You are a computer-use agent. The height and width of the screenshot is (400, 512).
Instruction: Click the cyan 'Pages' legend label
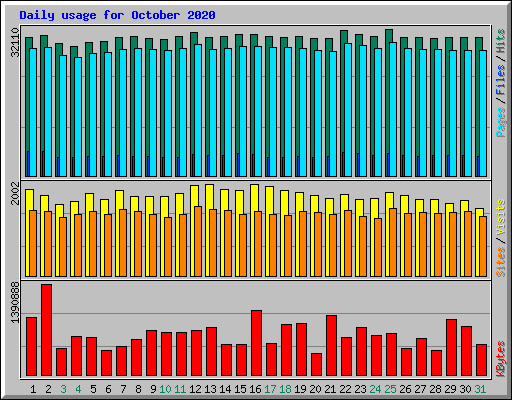501,122
